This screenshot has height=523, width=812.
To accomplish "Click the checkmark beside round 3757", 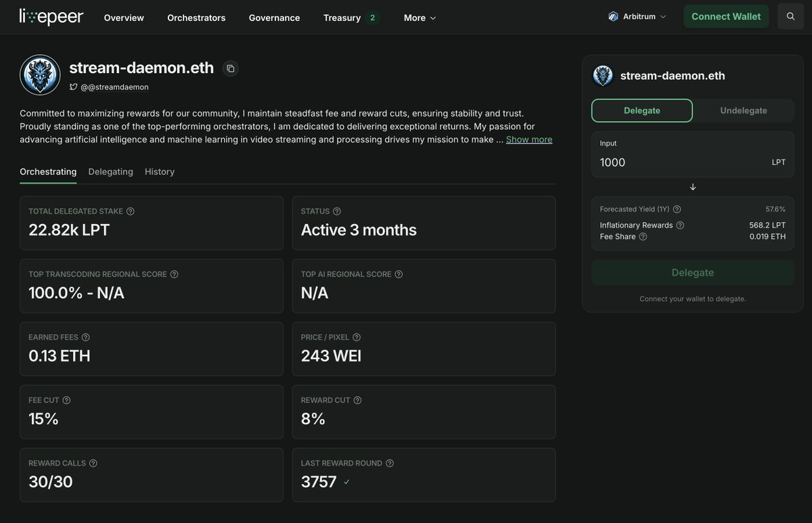I will [x=346, y=482].
